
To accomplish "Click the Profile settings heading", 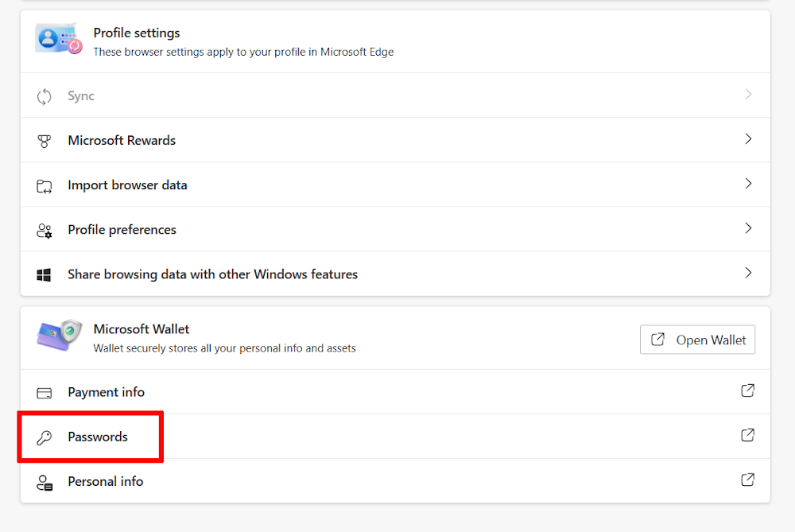I will 137,33.
